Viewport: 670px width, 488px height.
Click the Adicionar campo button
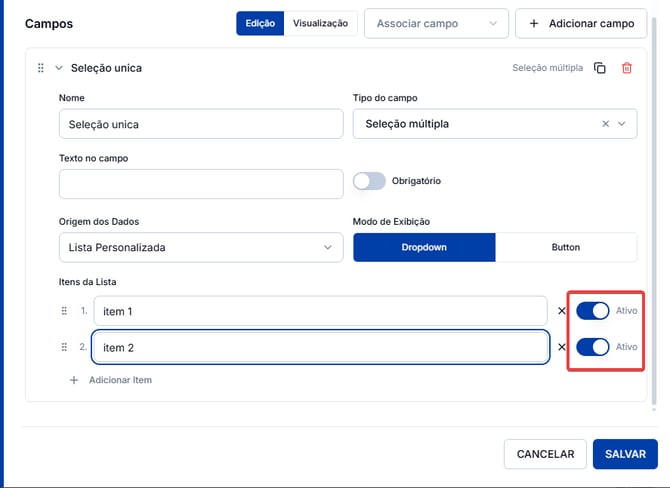tap(581, 24)
